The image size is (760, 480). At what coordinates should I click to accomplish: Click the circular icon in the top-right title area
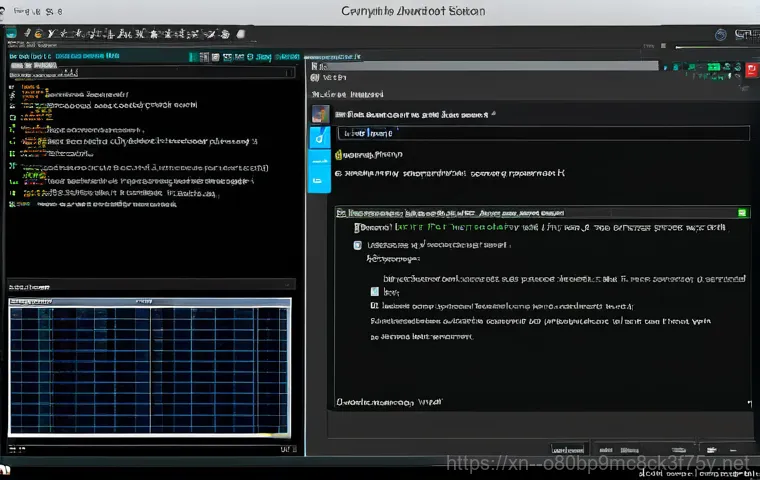pyautogui.click(x=720, y=34)
